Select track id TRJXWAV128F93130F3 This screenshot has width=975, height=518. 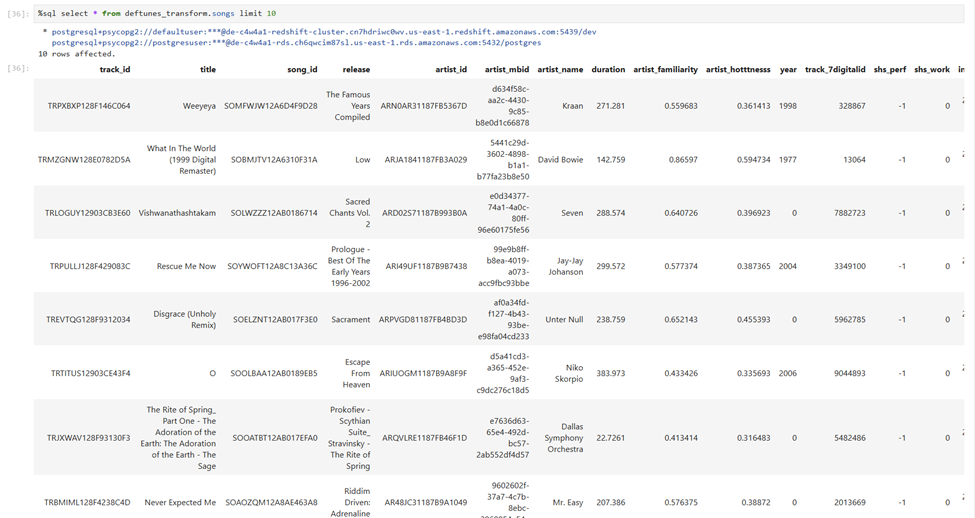click(89, 438)
